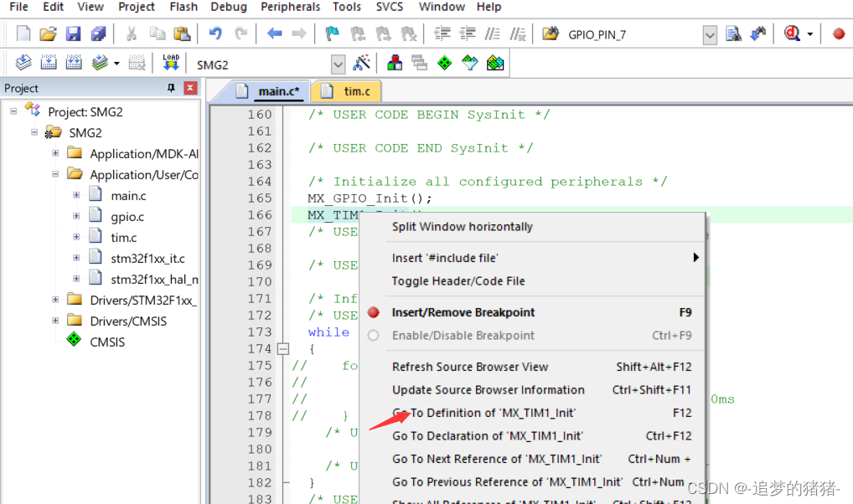Open the File menu
Image resolution: width=853 pixels, height=504 pixels.
(18, 7)
